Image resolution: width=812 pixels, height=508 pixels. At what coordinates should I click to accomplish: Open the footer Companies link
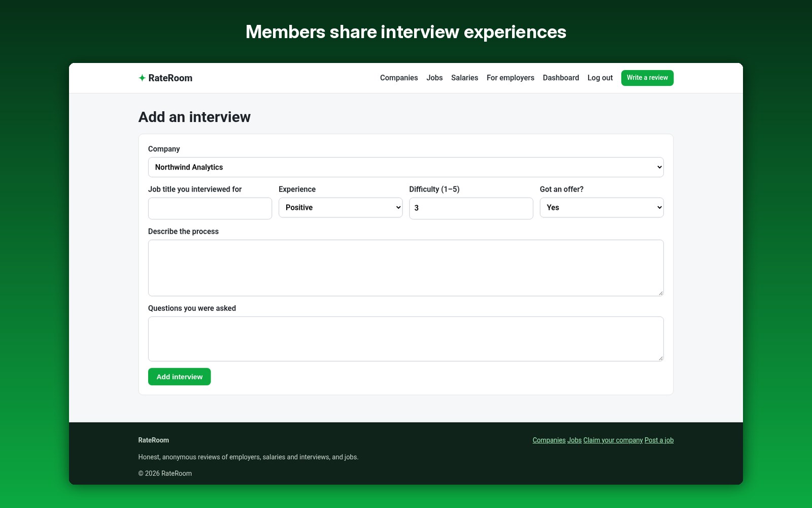point(549,440)
